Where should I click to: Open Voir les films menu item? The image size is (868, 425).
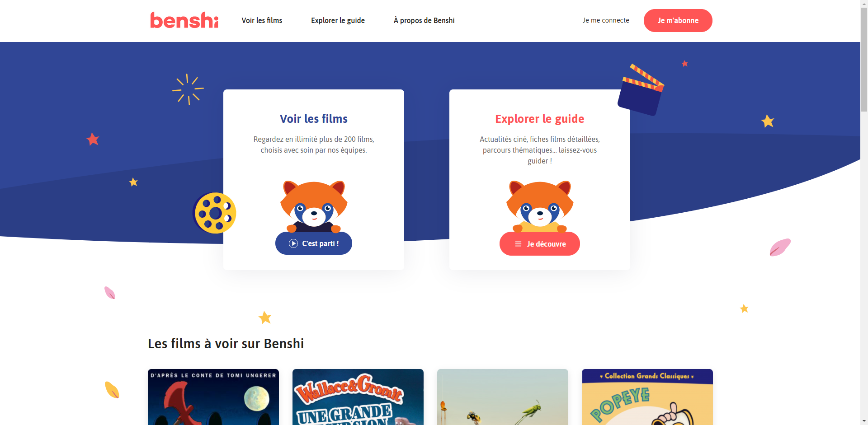[x=262, y=20]
